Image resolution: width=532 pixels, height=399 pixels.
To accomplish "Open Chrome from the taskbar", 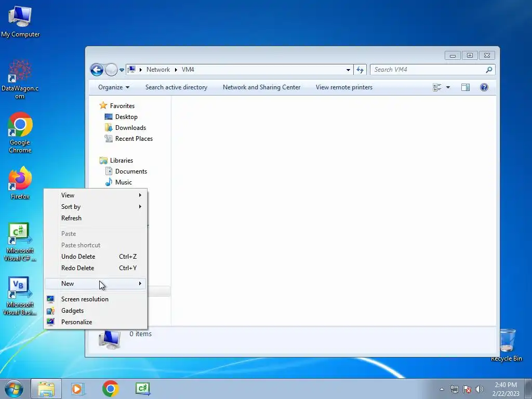I will (x=110, y=389).
